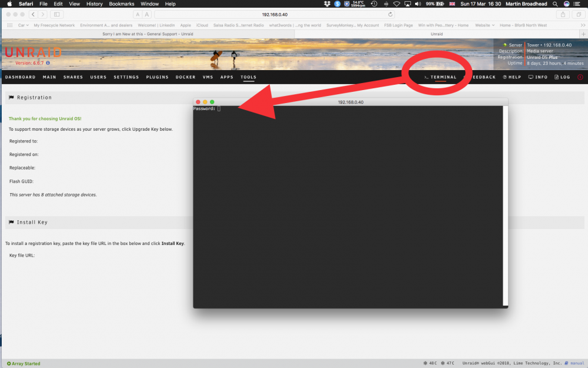This screenshot has height=368, width=588.
Task: Open the iCloud bookmark
Action: pyautogui.click(x=202, y=25)
